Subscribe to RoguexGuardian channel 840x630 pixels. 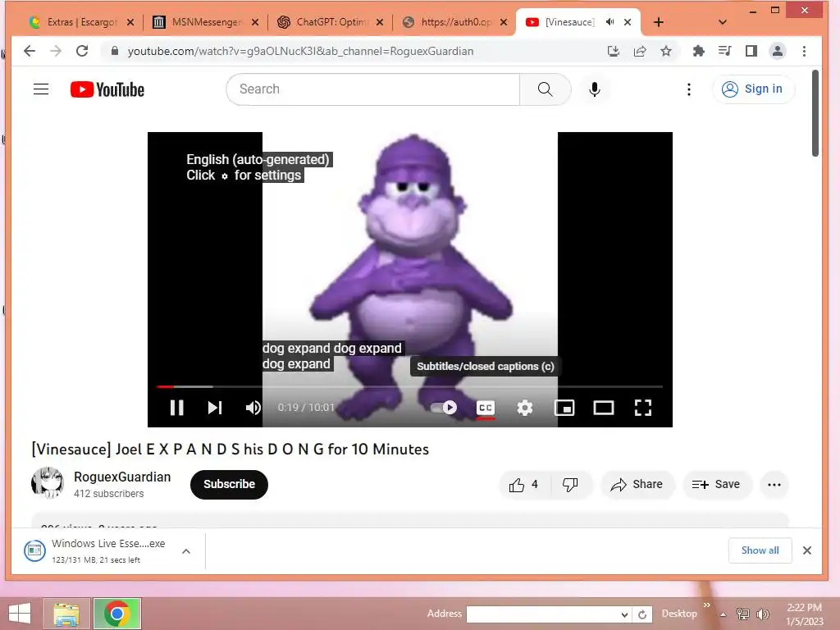click(x=230, y=484)
